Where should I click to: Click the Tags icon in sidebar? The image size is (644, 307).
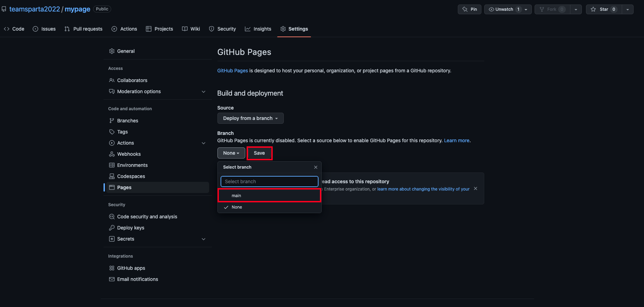point(112,132)
